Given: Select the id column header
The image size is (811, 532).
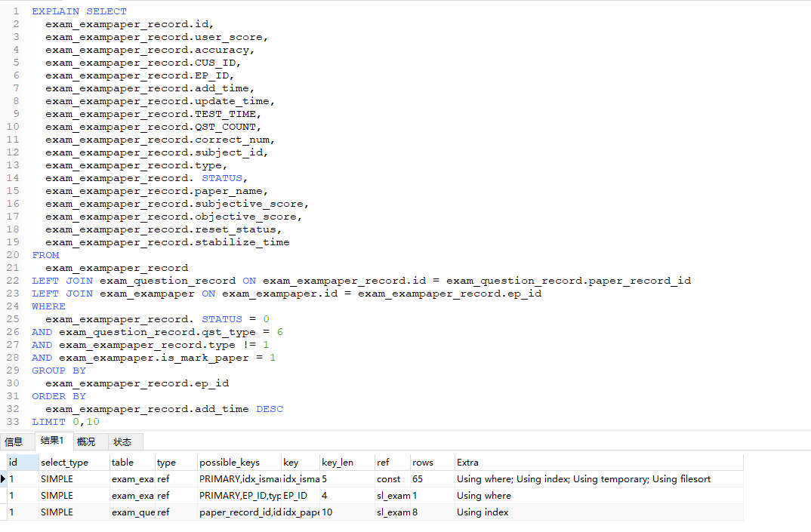Looking at the screenshot, I should (23, 463).
